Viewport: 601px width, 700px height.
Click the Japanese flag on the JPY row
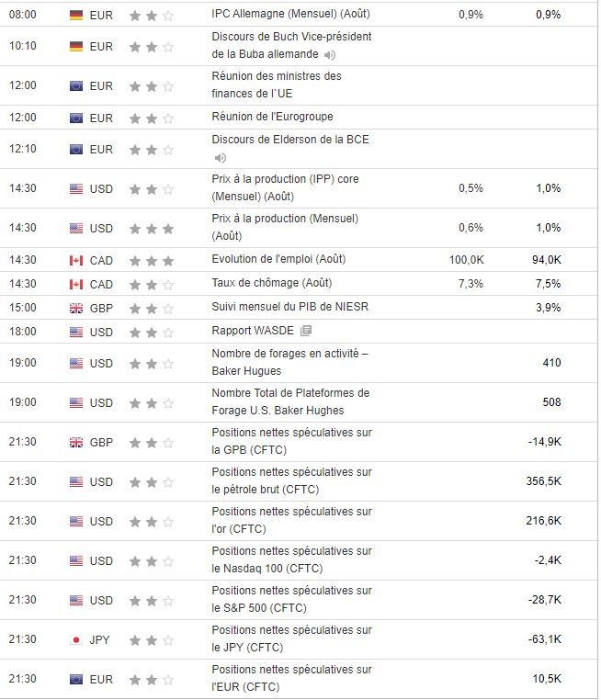(x=77, y=639)
